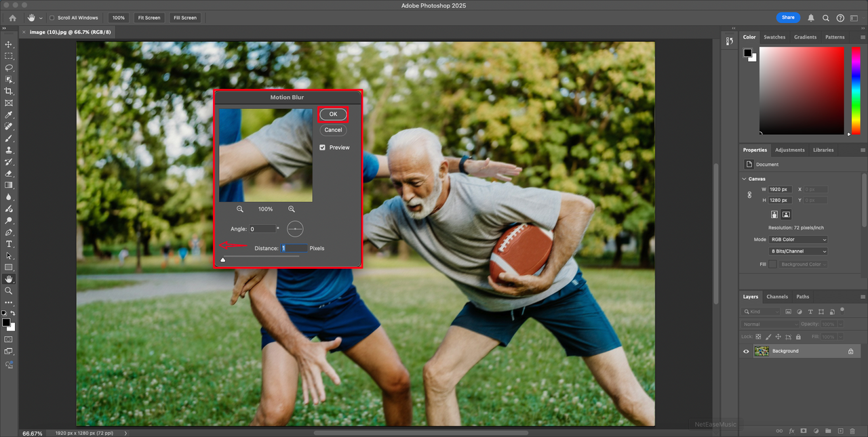Click the Fill Screen button
This screenshot has height=437, width=868.
[184, 18]
